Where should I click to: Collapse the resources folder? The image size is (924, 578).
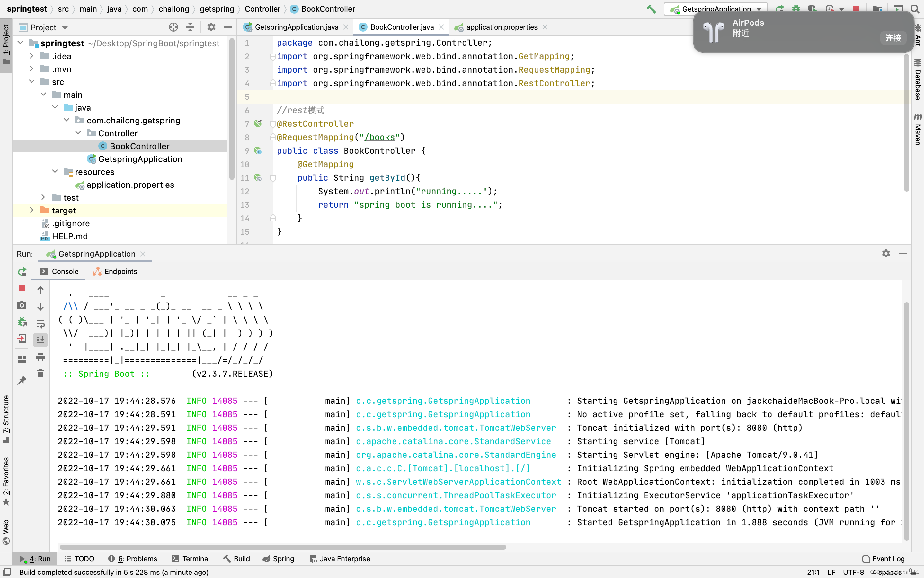[x=55, y=171]
